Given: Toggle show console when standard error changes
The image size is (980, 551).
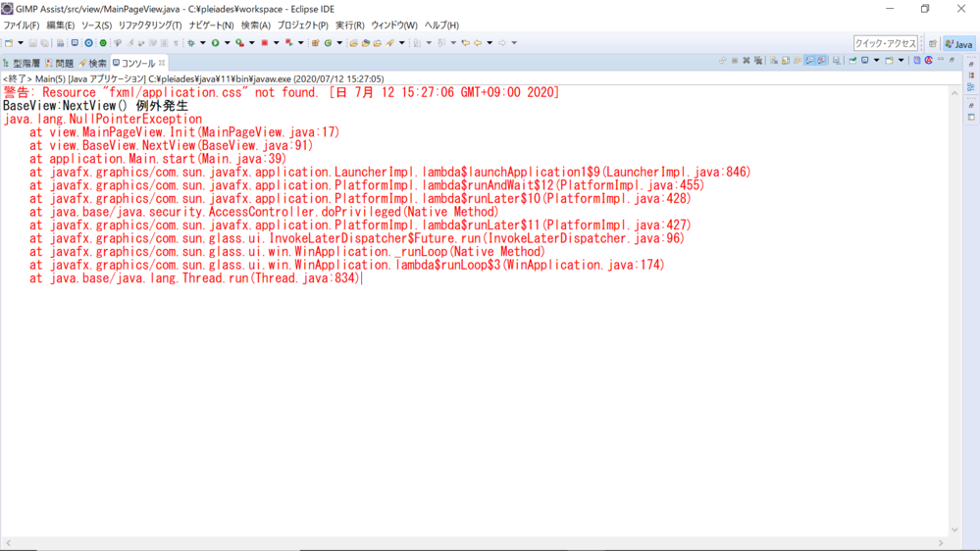Looking at the screenshot, I should click(x=821, y=60).
